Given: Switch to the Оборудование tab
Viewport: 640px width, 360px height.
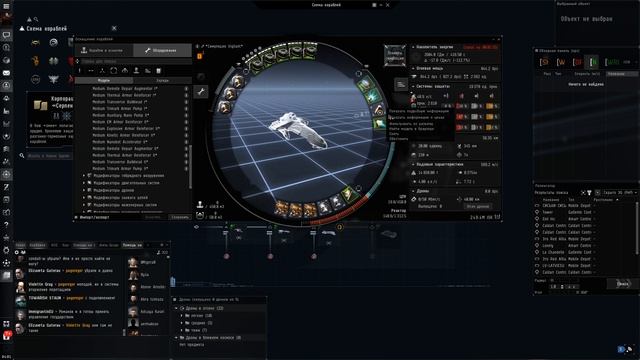Looking at the screenshot, I should tap(162, 50).
